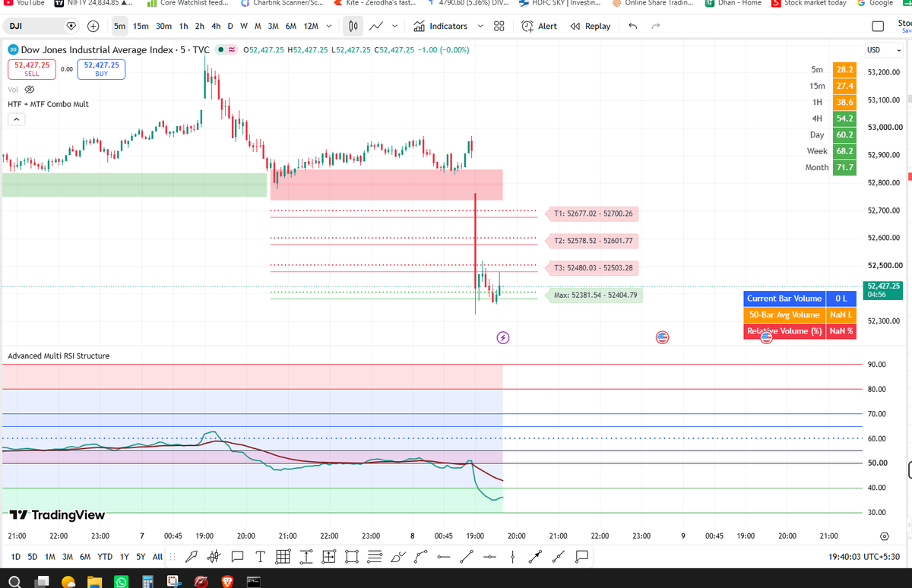912x588 pixels.
Task: Expand the line chart style dropdown arrow
Action: 394,26
